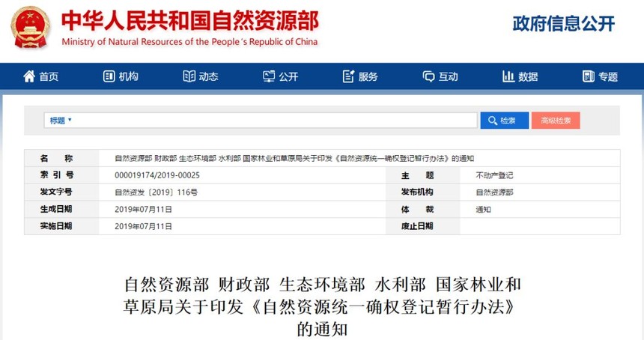The height and width of the screenshot is (340, 644).
Task: Click the 发文字号 label cell
Action: coord(61,192)
